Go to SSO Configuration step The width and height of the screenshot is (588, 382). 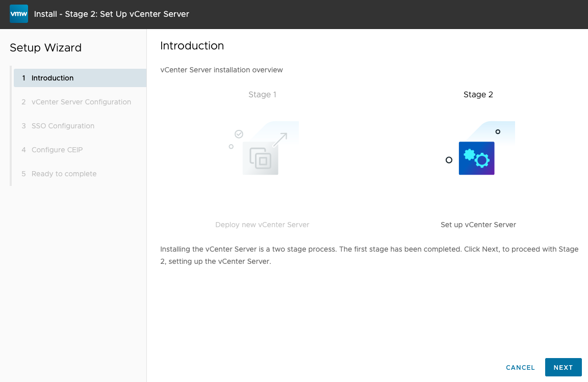click(80, 126)
